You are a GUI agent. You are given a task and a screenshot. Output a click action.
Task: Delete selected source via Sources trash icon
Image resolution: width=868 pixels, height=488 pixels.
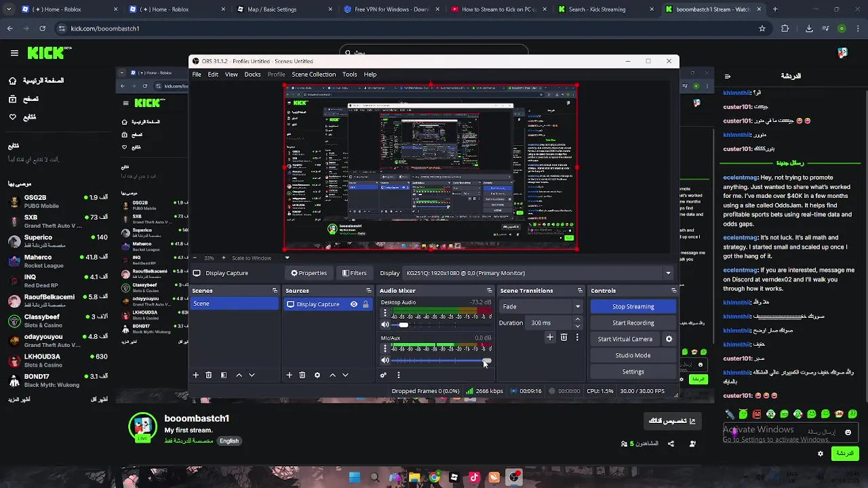[302, 375]
